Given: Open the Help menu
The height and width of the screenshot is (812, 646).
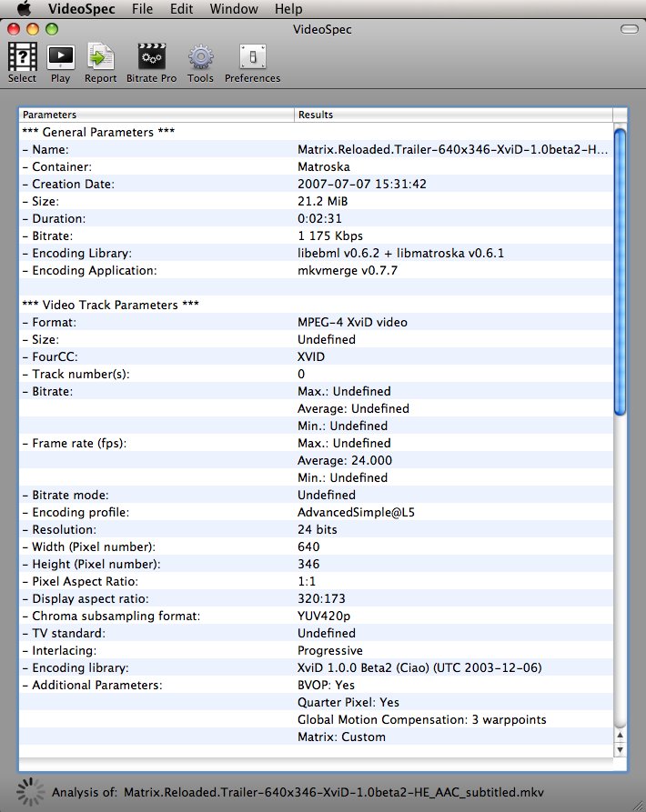Looking at the screenshot, I should pos(288,9).
